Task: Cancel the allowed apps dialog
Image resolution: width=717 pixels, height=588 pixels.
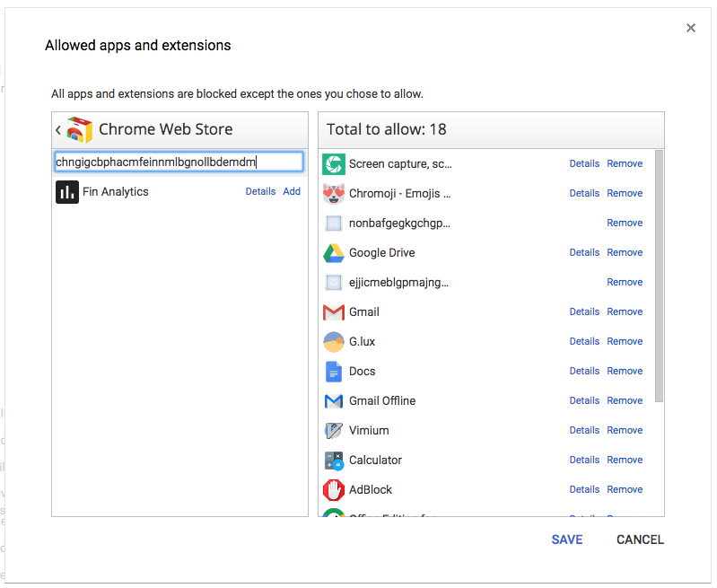Action: [x=640, y=540]
